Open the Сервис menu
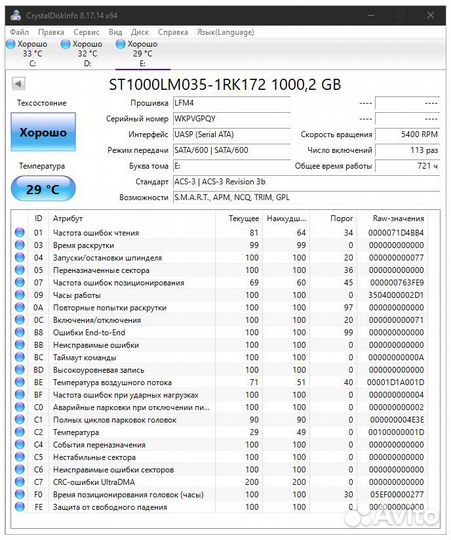The height and width of the screenshot is (540, 451). (86, 32)
